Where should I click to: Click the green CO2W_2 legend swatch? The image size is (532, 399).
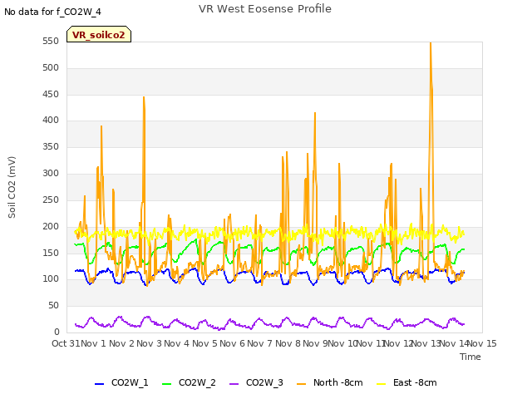[166, 384]
